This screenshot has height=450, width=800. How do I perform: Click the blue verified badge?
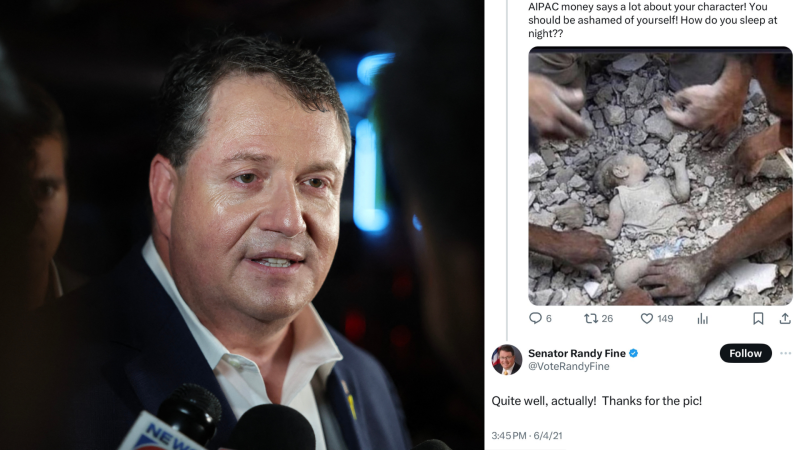coord(634,353)
